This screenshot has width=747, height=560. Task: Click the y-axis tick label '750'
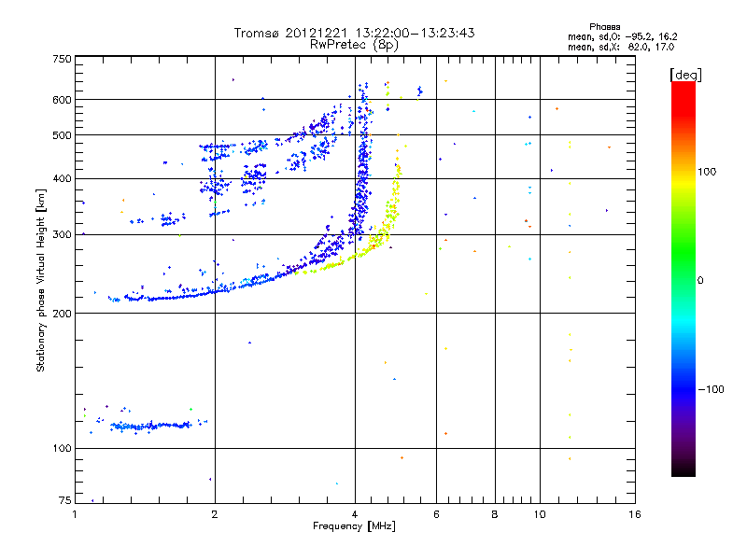tap(62, 59)
